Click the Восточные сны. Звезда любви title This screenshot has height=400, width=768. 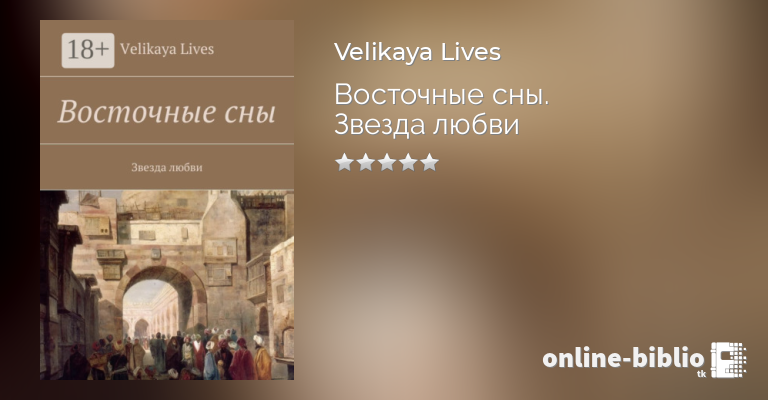[x=442, y=110]
